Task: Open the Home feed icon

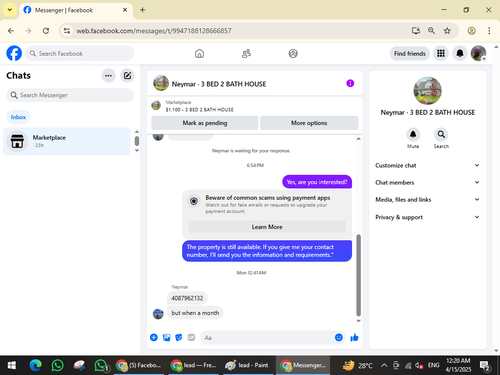Action: click(x=199, y=53)
